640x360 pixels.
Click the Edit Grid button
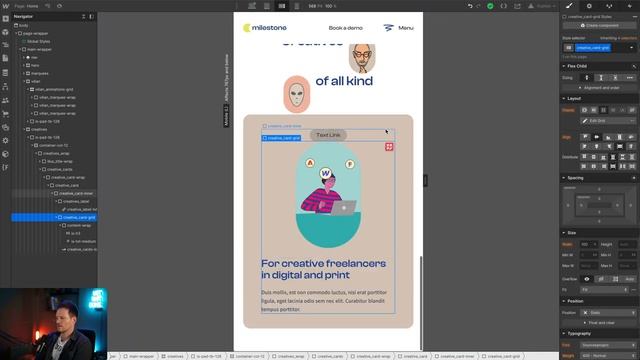click(x=608, y=121)
